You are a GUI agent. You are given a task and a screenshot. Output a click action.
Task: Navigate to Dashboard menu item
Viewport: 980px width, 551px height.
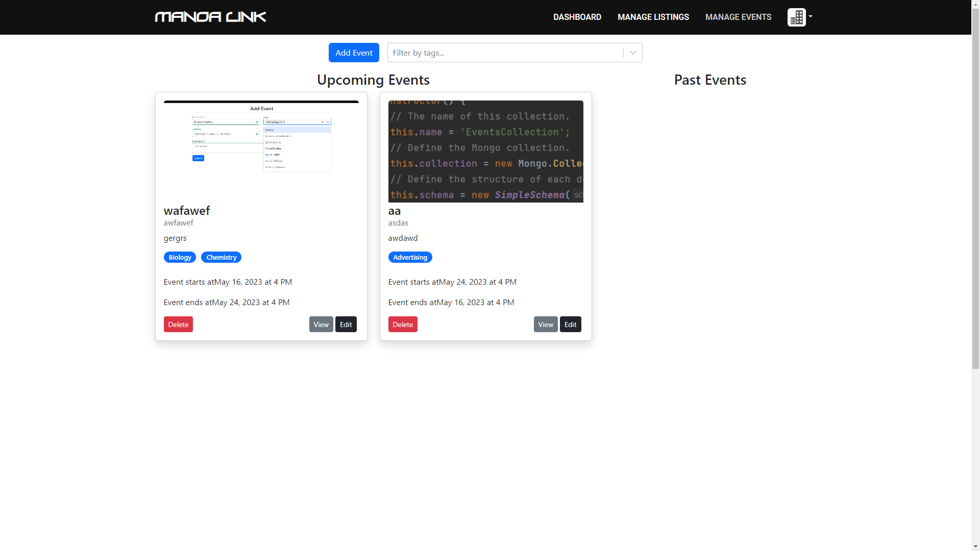tap(577, 17)
